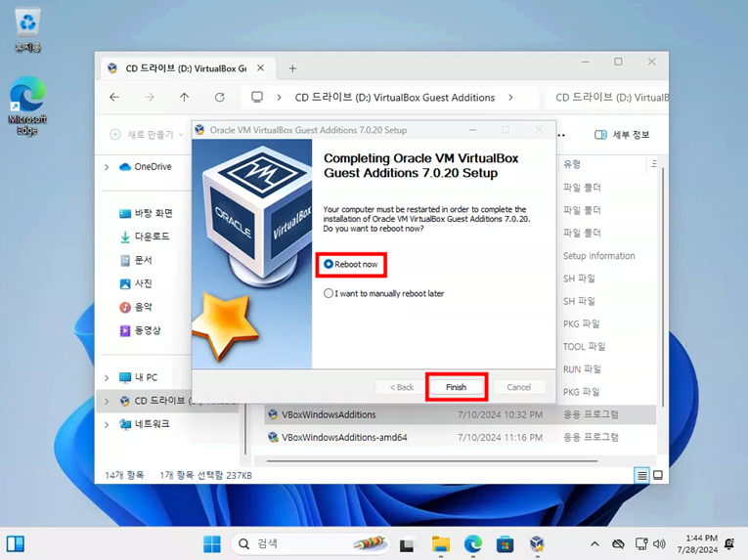
Task: Open the Windows Start menu
Action: pyautogui.click(x=212, y=543)
